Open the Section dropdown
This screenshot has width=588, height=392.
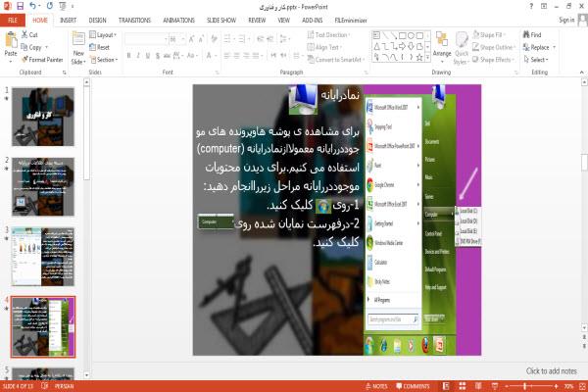coord(104,60)
